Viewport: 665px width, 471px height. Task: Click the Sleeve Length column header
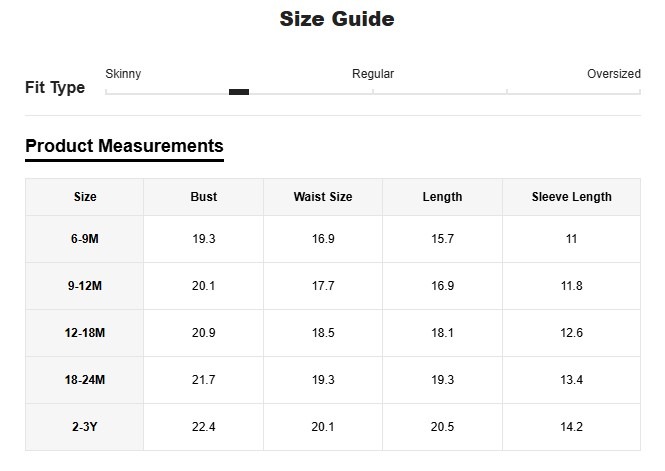tap(571, 197)
